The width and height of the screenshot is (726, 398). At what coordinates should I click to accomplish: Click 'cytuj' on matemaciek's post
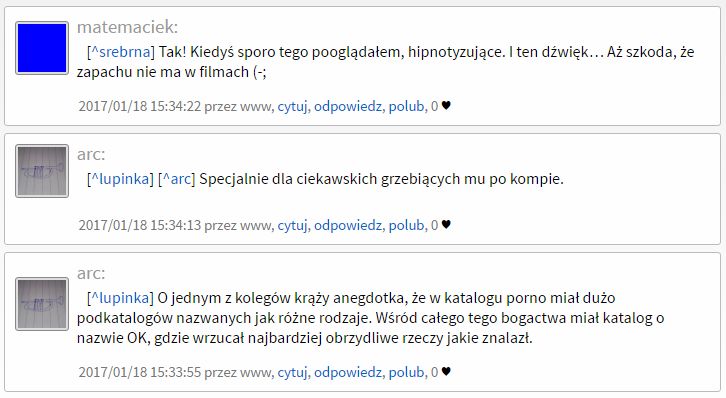292,106
